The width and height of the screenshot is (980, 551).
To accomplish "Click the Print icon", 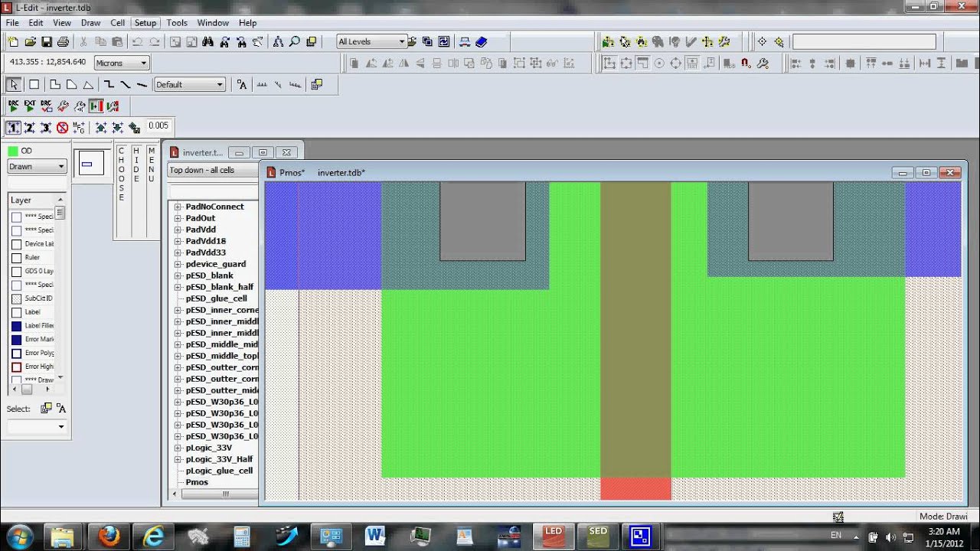I will pos(64,42).
